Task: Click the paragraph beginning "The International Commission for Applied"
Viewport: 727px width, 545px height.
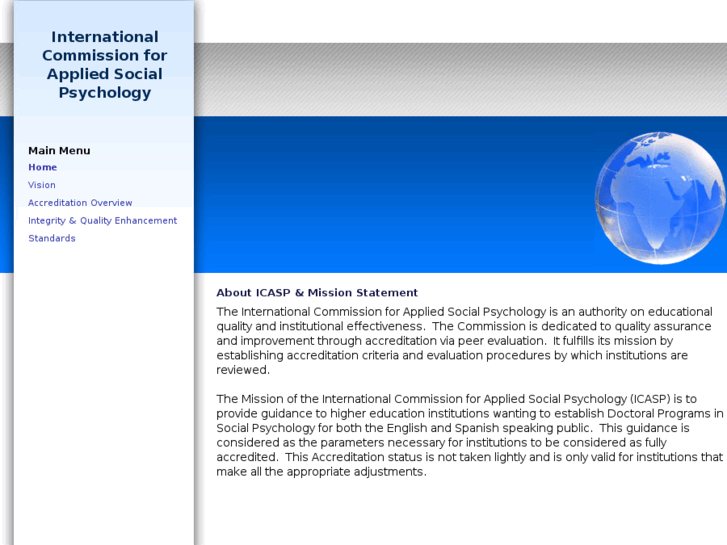Action: (465, 341)
